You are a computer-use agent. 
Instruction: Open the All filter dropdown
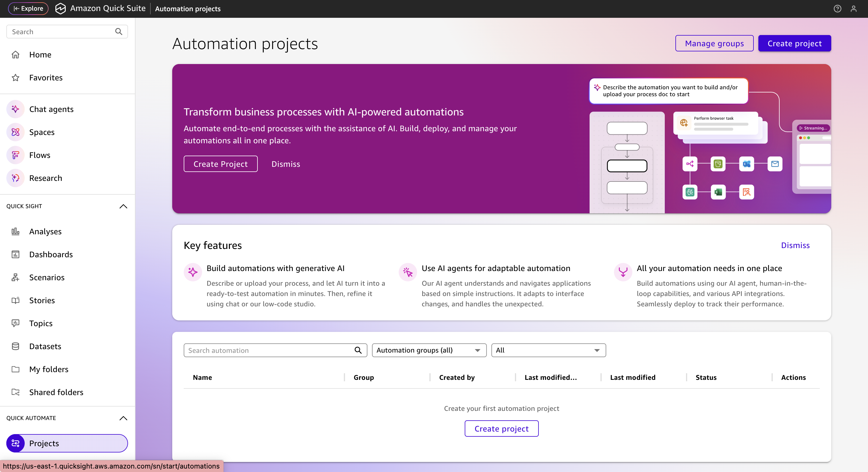[x=548, y=350]
